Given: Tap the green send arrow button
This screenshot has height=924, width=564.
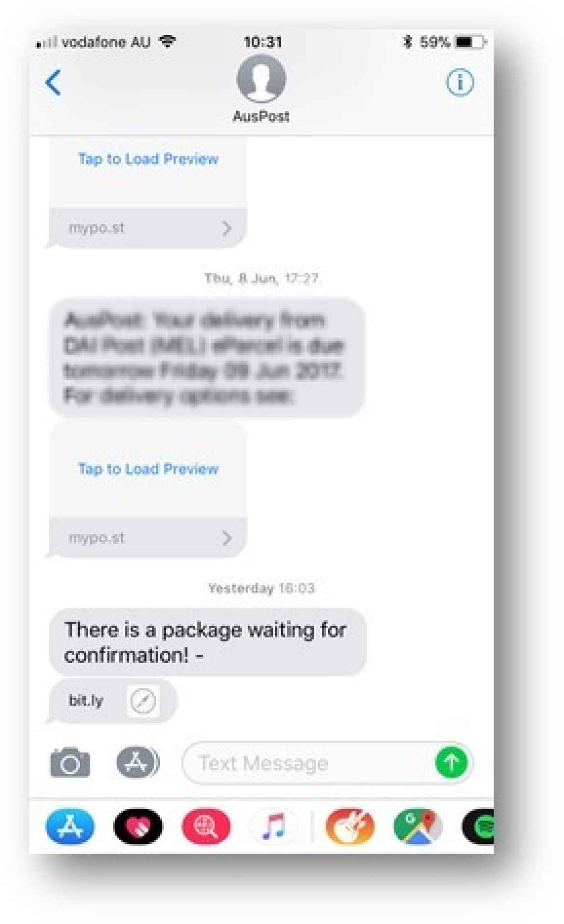Looking at the screenshot, I should pyautogui.click(x=452, y=762).
